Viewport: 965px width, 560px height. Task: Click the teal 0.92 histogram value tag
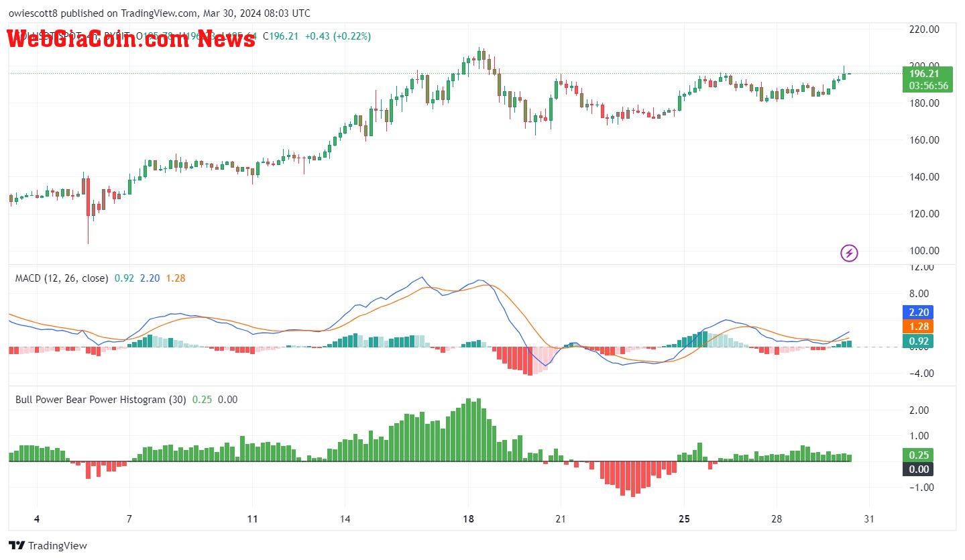[919, 341]
